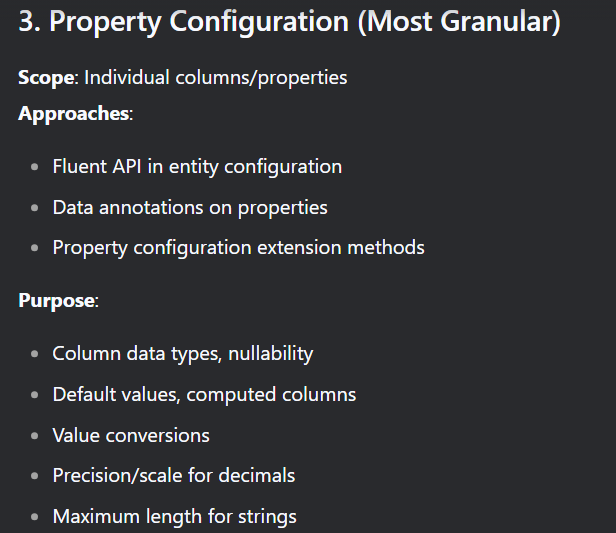Click Precision/scale for decimals item

174,476
